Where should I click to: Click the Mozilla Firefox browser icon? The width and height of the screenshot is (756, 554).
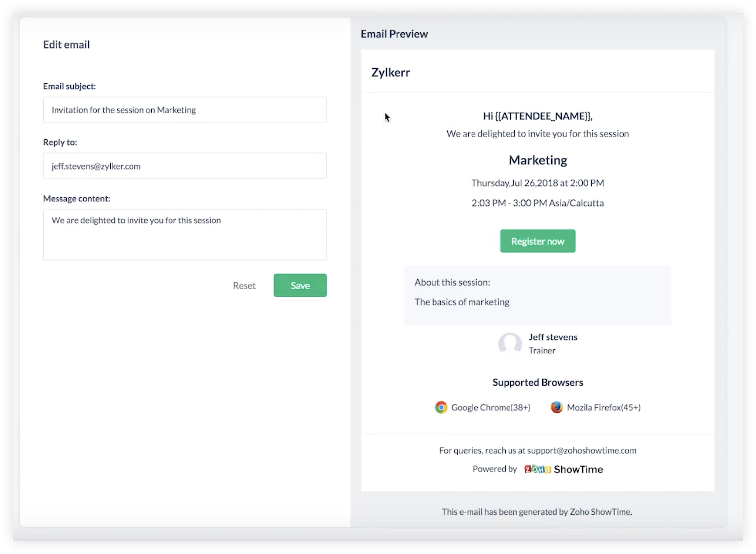tap(556, 407)
